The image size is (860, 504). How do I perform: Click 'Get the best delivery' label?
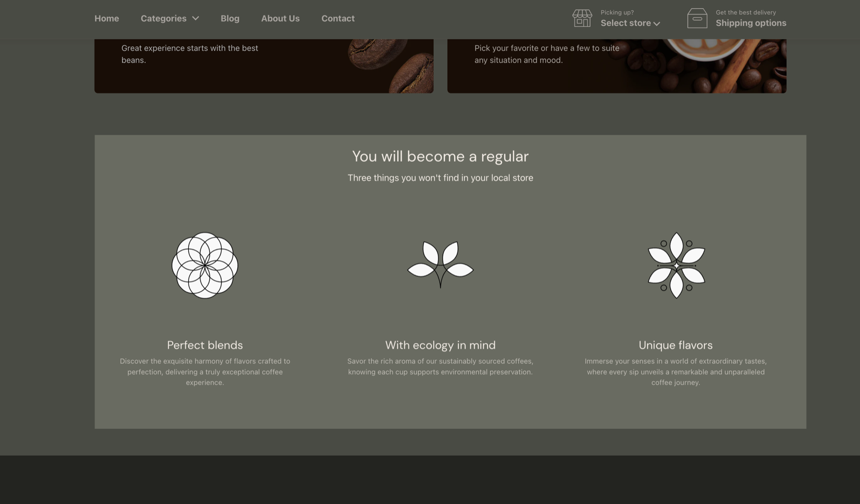pos(746,12)
